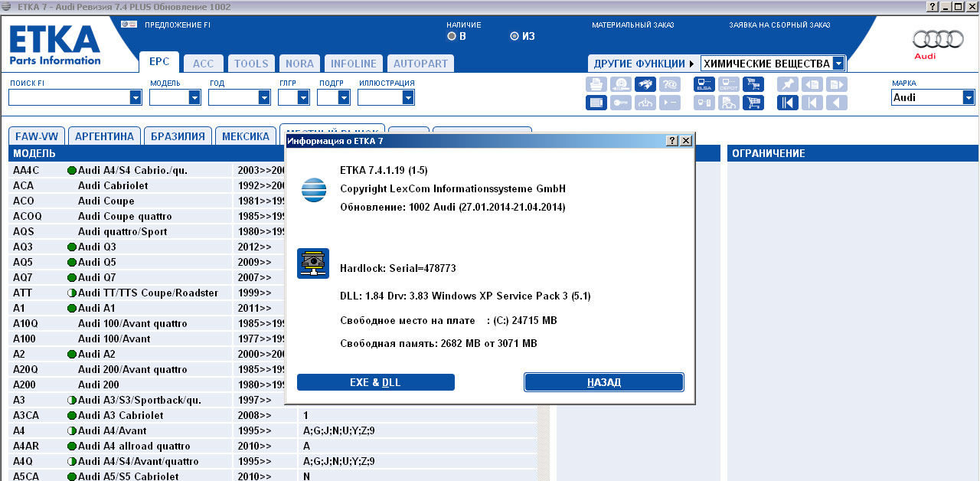Select the ИЗ availability radio button
The height and width of the screenshot is (481, 980).
click(x=514, y=36)
